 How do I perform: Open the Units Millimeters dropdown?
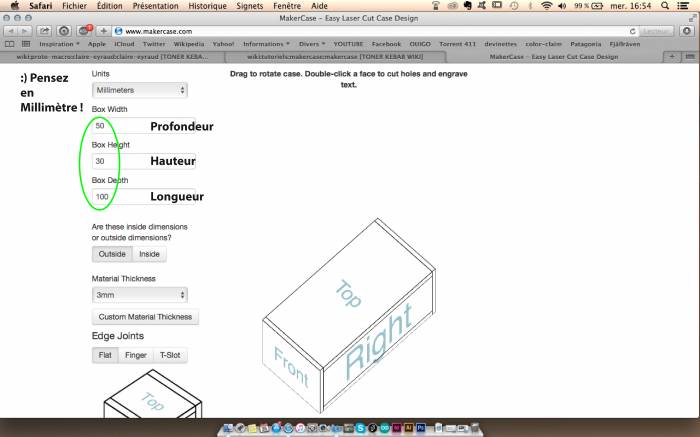tap(139, 90)
